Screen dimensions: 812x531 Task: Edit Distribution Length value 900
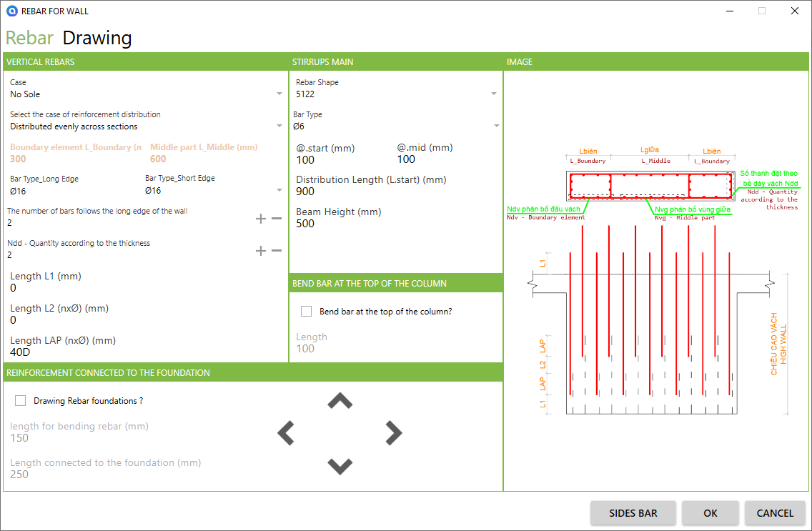point(396,192)
